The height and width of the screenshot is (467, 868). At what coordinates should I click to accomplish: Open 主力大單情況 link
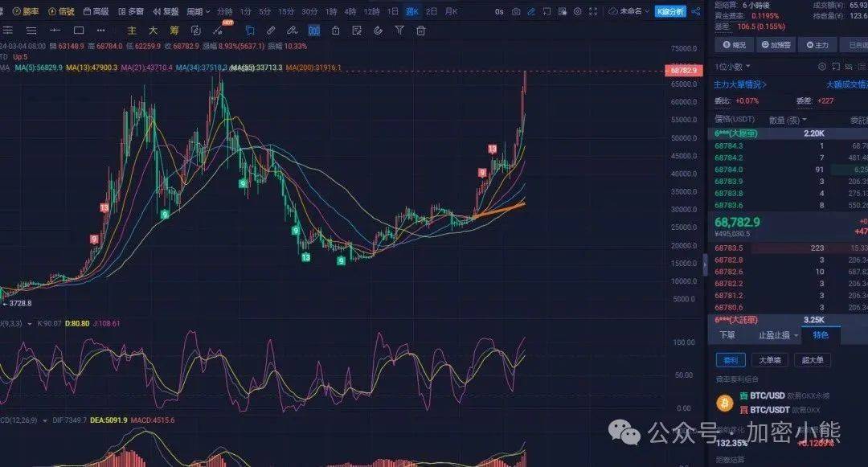point(740,84)
